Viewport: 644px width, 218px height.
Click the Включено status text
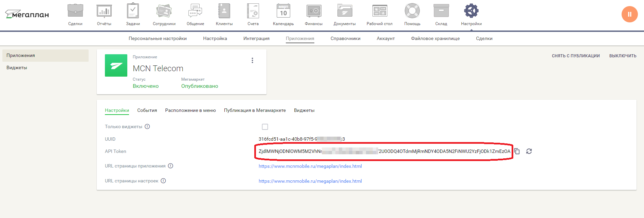coord(146,86)
